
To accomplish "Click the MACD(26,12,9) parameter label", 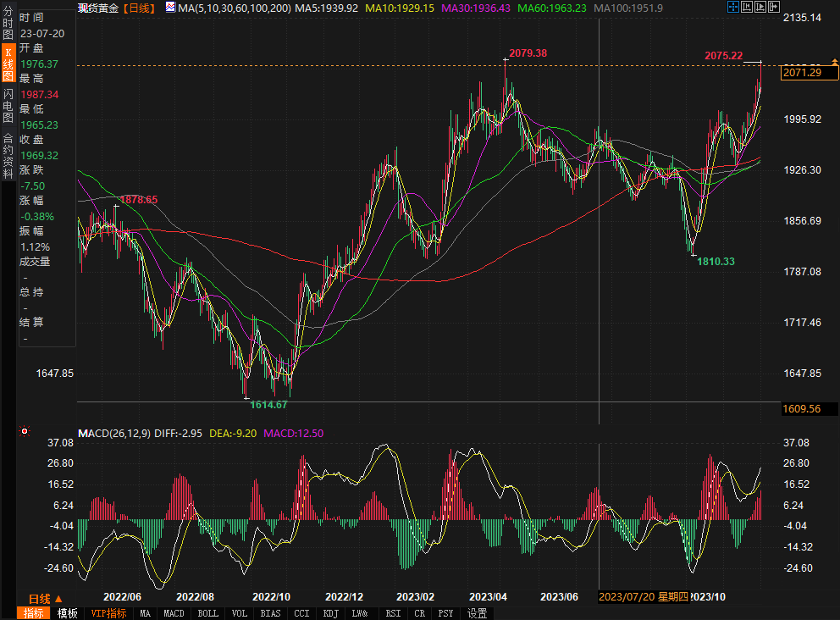I will [114, 433].
